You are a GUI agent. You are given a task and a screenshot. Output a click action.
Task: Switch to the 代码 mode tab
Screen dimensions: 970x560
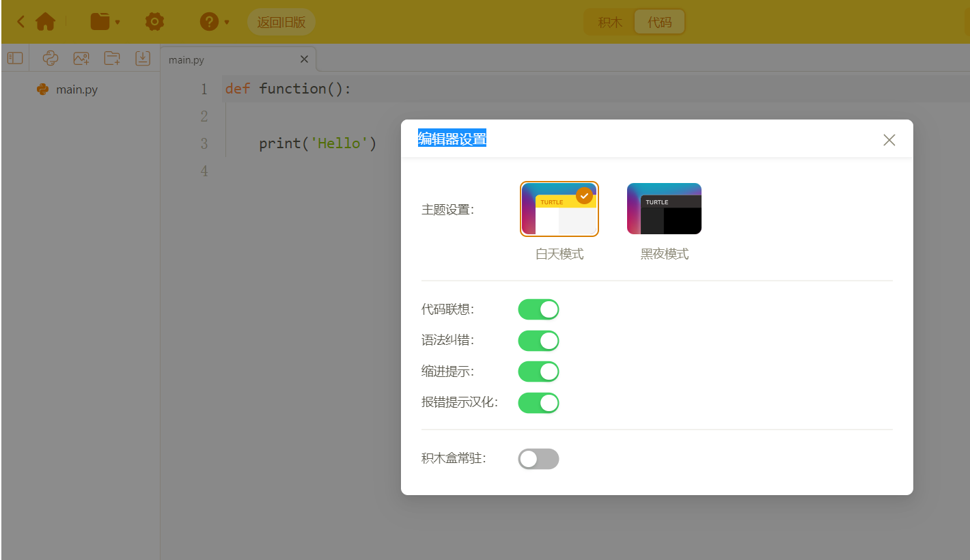(x=659, y=22)
